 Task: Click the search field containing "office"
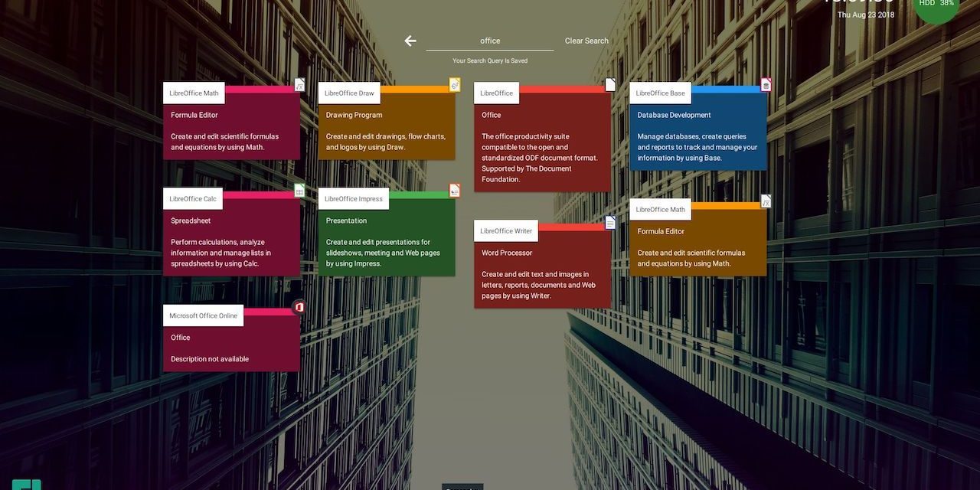490,41
